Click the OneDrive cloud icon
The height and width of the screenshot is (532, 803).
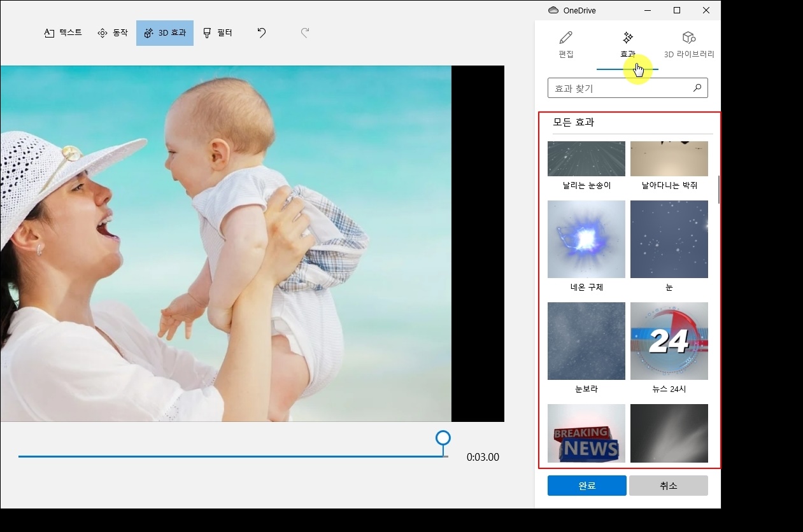point(553,10)
